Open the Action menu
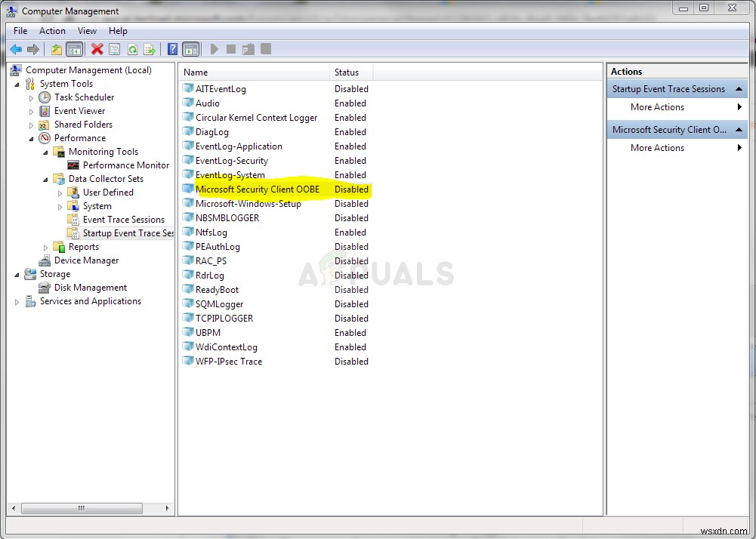 (51, 30)
